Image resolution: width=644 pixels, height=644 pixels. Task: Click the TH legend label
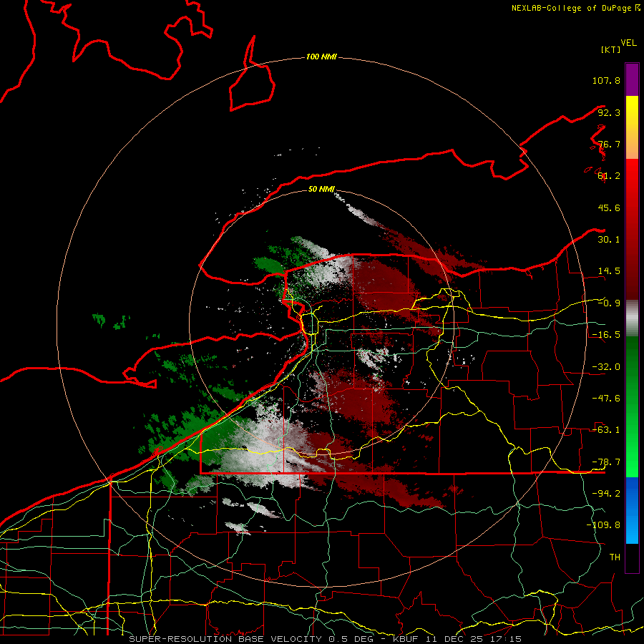(x=615, y=557)
